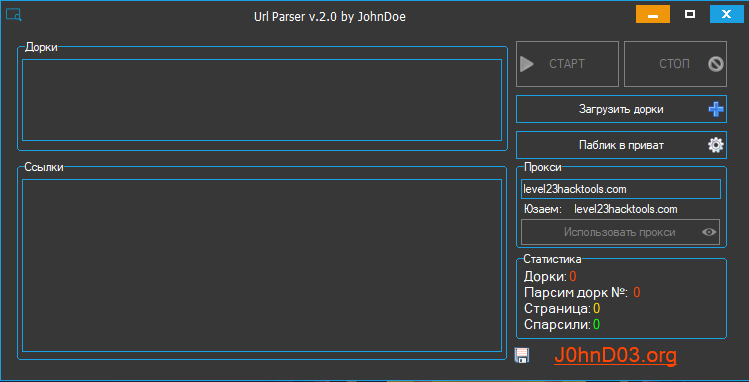Toggle the eye icon on Использовать прокси
The image size is (749, 382).
point(709,232)
